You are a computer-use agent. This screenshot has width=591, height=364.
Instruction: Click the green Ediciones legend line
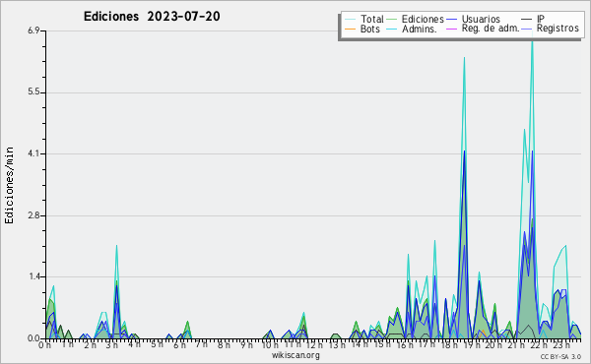[x=392, y=20]
